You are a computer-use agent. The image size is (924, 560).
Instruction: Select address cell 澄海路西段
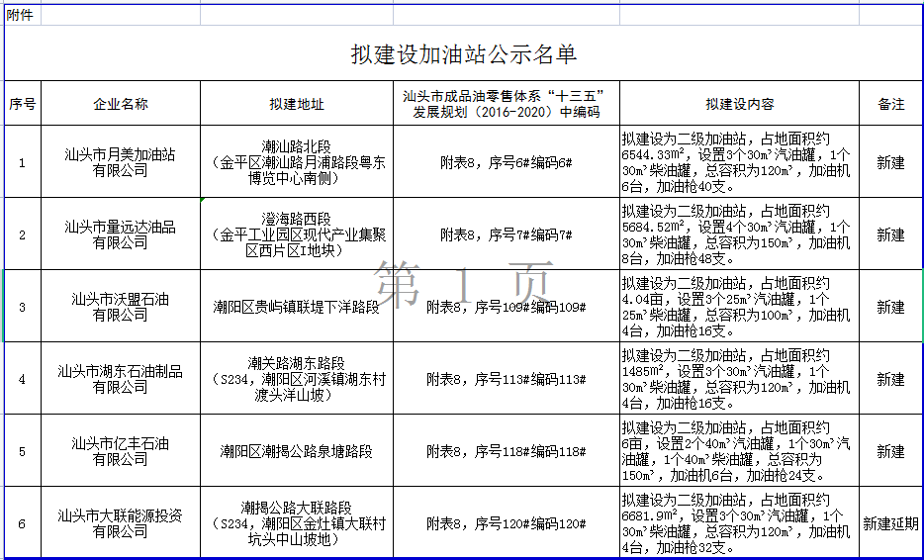297,234
